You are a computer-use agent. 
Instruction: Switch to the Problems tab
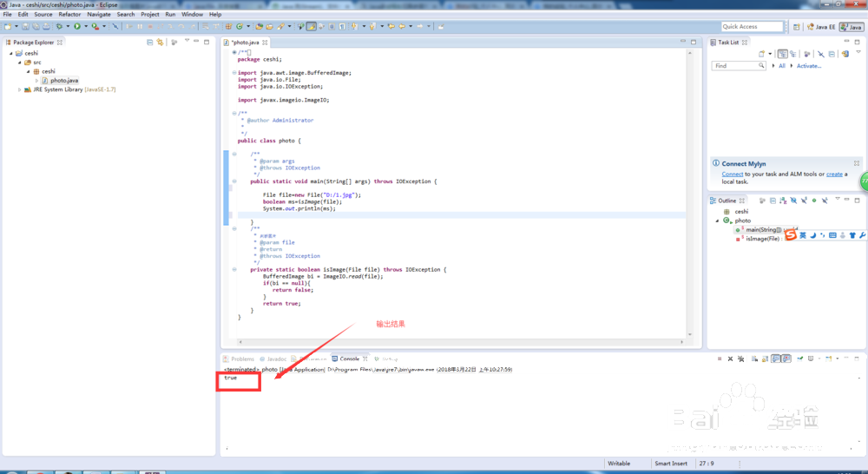239,359
